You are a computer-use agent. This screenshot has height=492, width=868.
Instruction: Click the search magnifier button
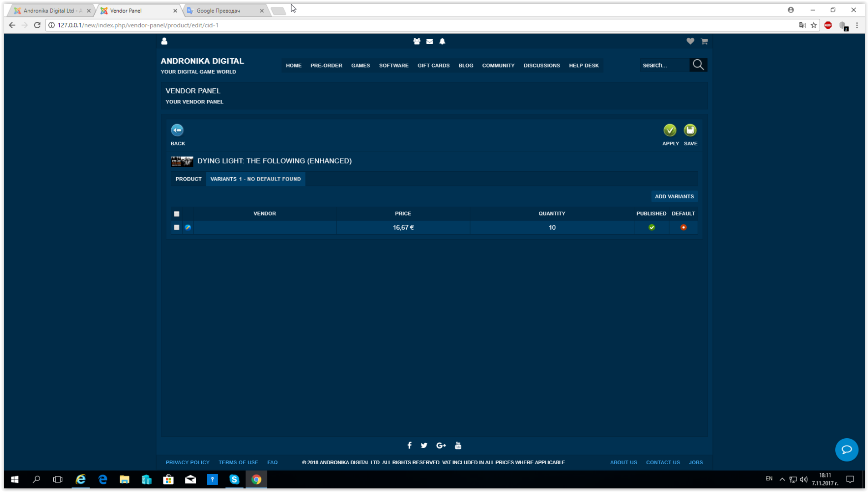[x=698, y=65]
